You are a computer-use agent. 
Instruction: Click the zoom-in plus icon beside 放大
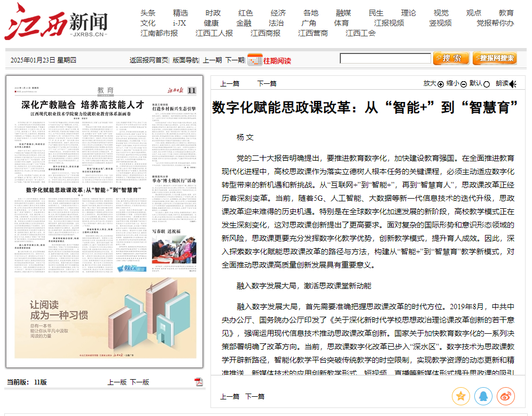(x=441, y=84)
